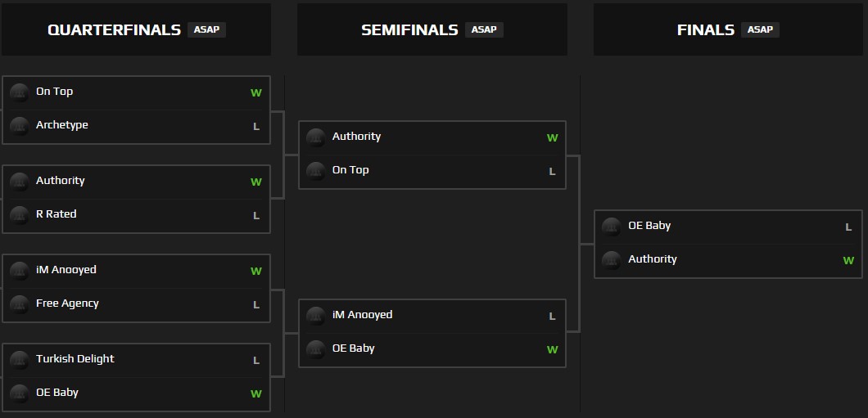Click R Rated's team avatar icon
868x418 pixels.
(x=20, y=215)
